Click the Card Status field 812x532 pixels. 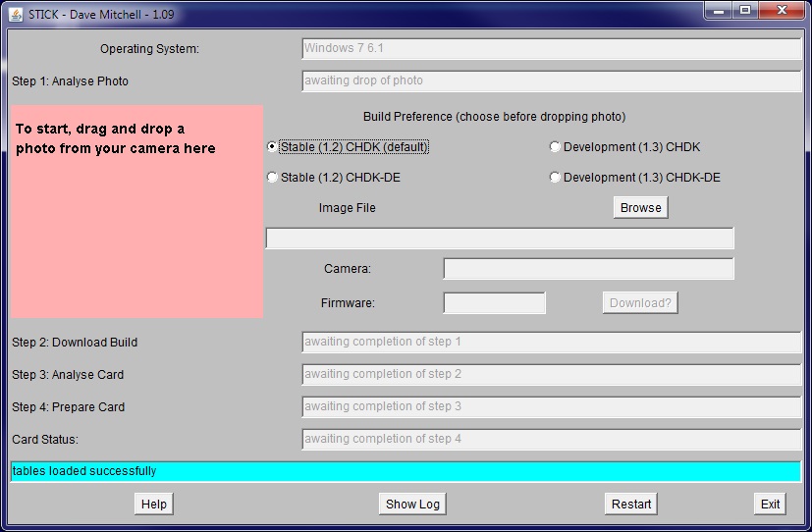coord(551,439)
